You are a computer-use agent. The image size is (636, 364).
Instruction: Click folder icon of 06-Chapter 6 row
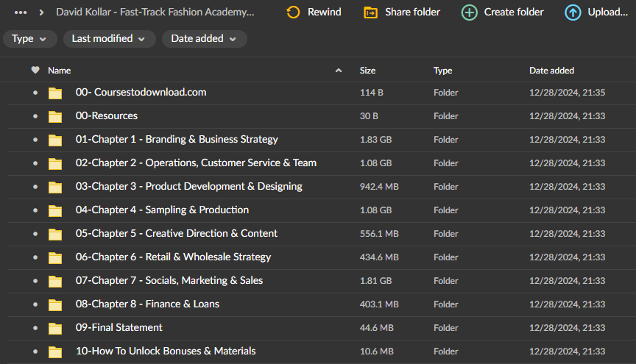click(x=55, y=258)
